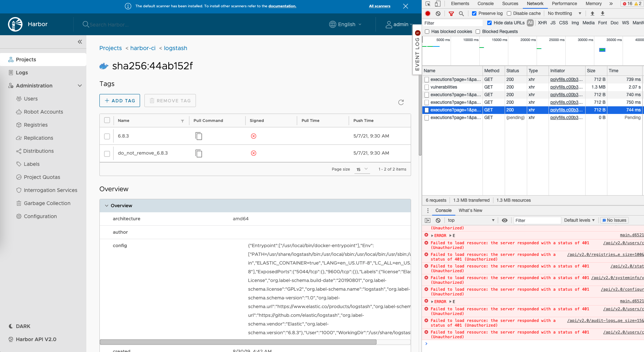
Task: Stop recording the network log
Action: [428, 13]
